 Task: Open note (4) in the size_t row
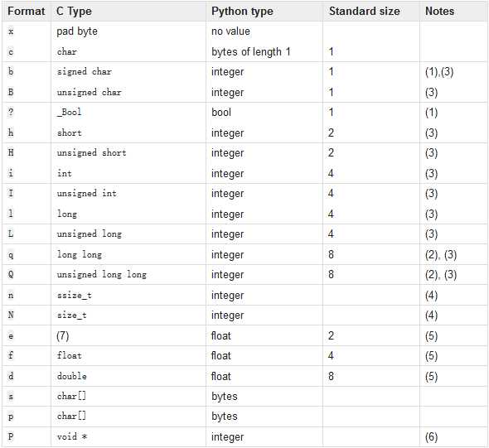tap(431, 316)
